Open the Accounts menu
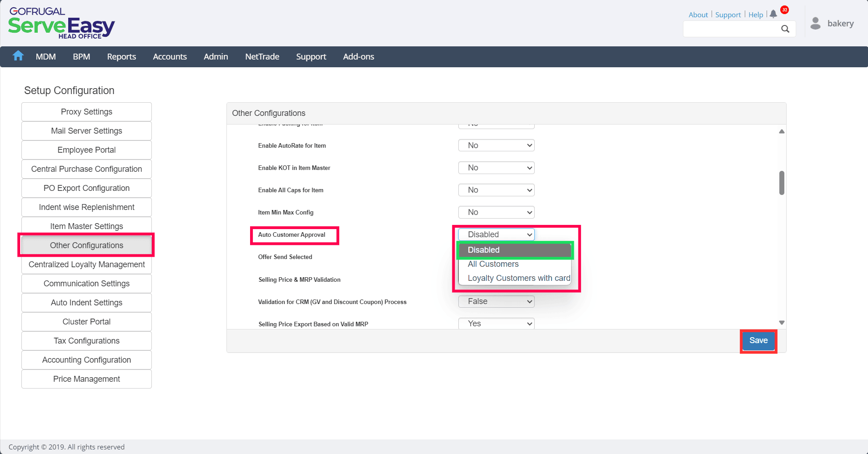 click(x=170, y=57)
